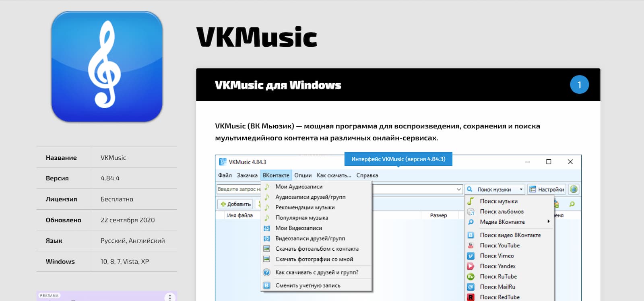Click the question mark help icon in the ВКонтакте menu

[266, 272]
